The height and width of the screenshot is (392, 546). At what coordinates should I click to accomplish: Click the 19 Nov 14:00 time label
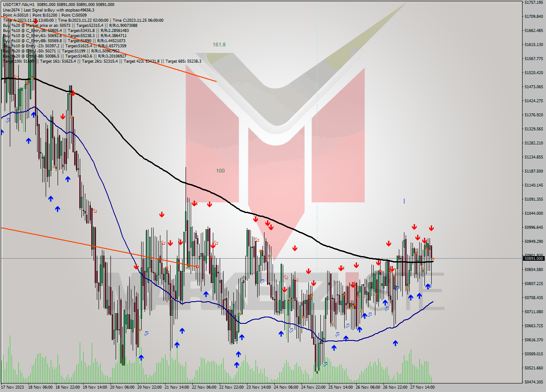pos(95,387)
